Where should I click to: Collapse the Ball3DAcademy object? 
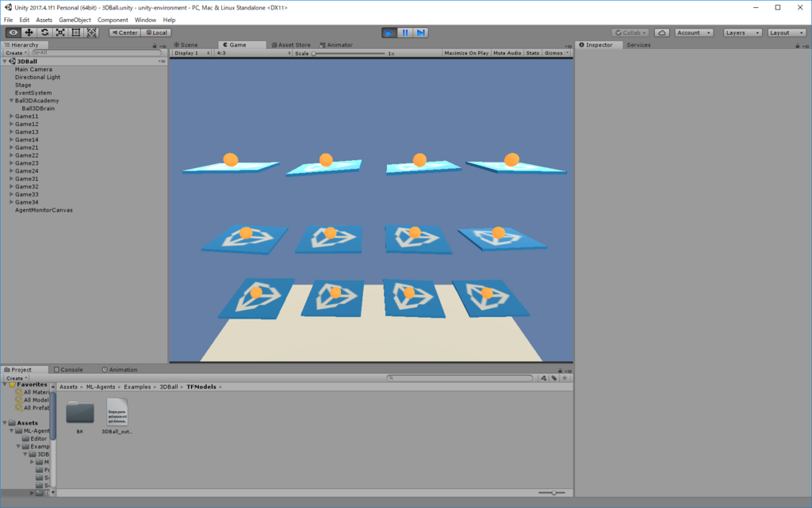coord(11,101)
